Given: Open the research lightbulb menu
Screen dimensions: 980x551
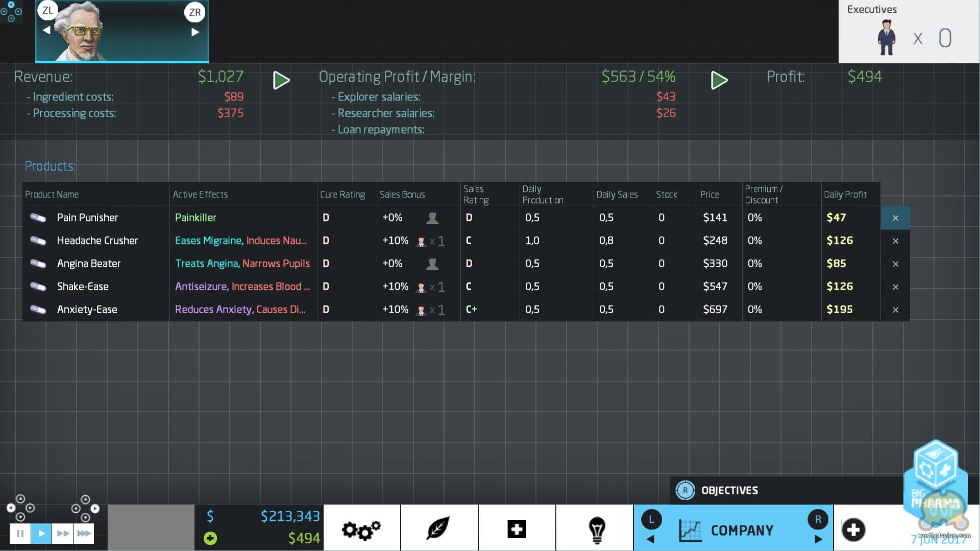Looking at the screenshot, I should point(596,529).
